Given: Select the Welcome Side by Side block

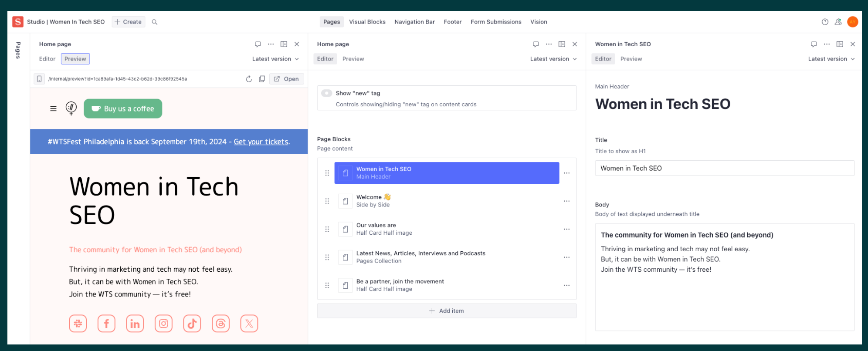Looking at the screenshot, I should click(x=447, y=201).
